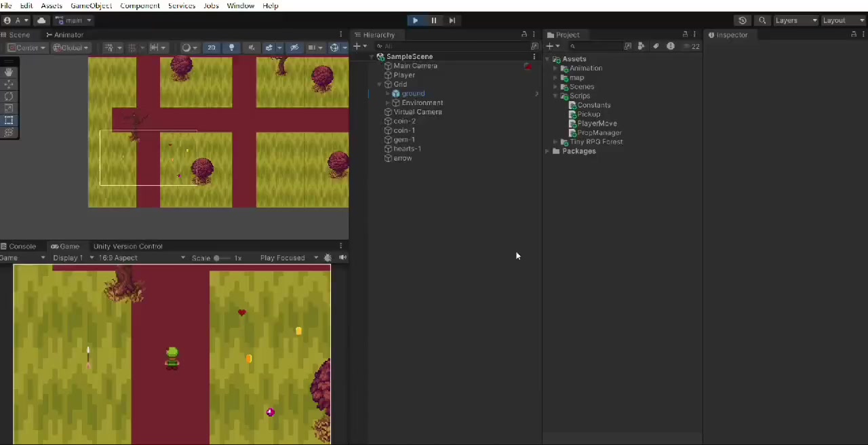Open the Layers dropdown
This screenshot has height=445, width=868.
(x=795, y=20)
